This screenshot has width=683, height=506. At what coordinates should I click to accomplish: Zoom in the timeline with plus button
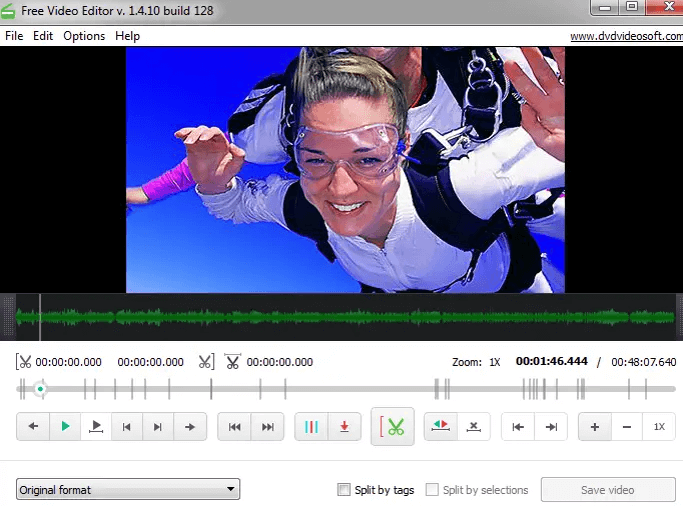click(595, 426)
